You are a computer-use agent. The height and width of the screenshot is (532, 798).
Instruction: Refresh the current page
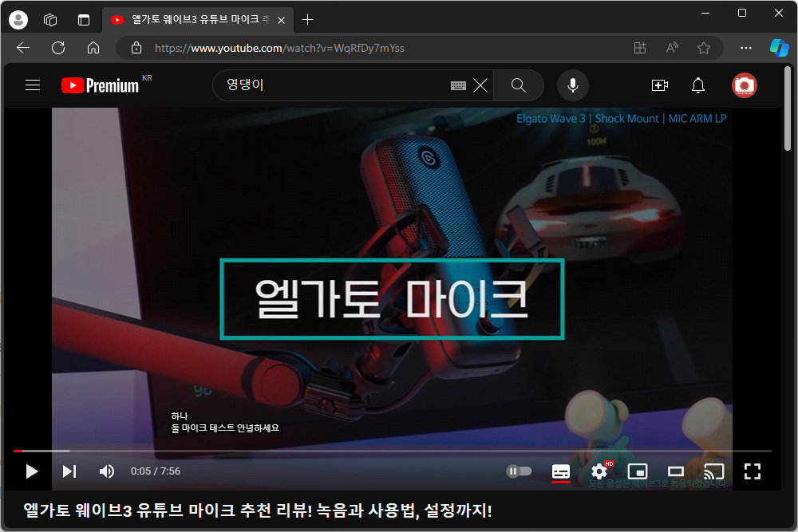pos(58,48)
